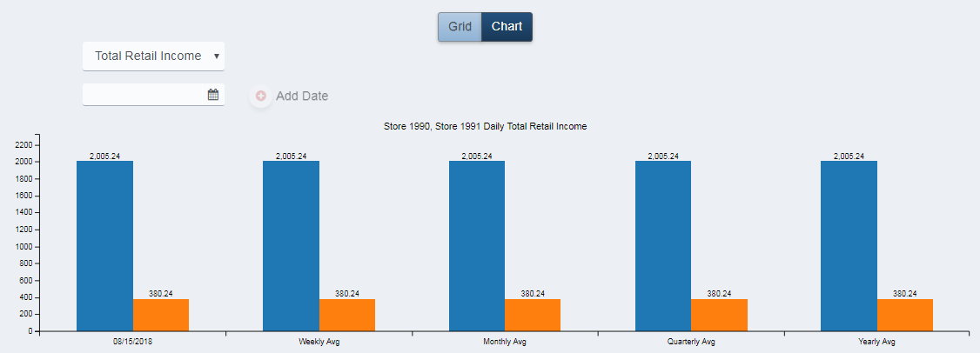Select the Chart view tab

click(x=507, y=27)
